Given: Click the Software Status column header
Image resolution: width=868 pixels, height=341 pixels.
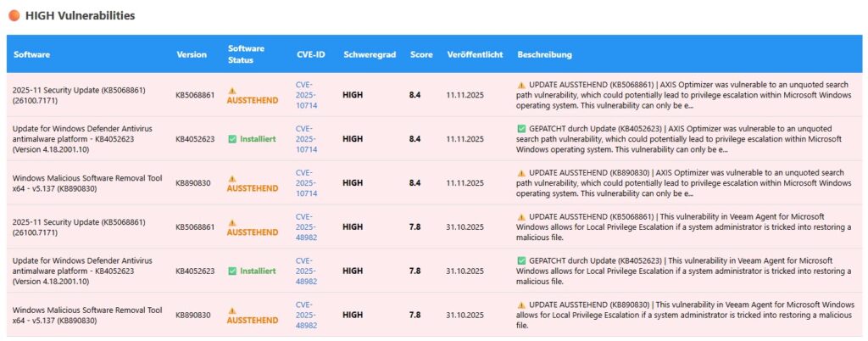Looking at the screenshot, I should point(246,54).
